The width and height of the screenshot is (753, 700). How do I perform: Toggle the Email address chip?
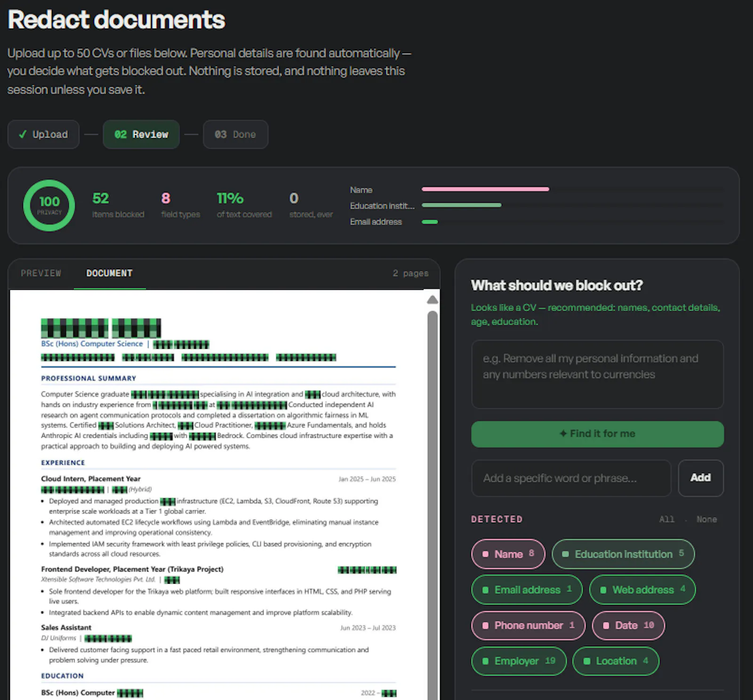[527, 589]
